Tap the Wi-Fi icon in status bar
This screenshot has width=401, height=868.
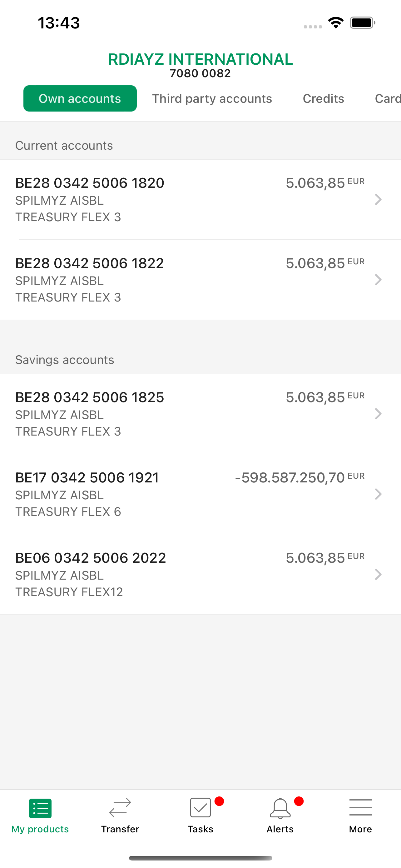tap(336, 22)
